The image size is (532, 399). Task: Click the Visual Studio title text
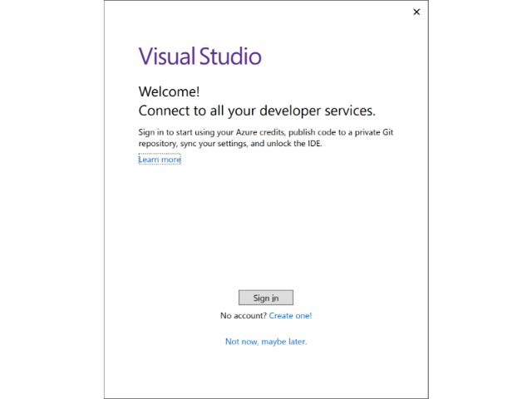point(200,56)
